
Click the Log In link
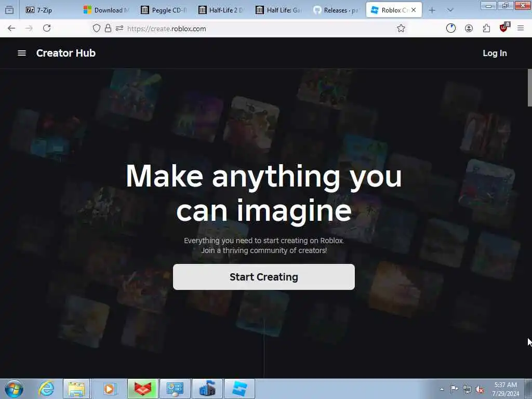point(495,54)
